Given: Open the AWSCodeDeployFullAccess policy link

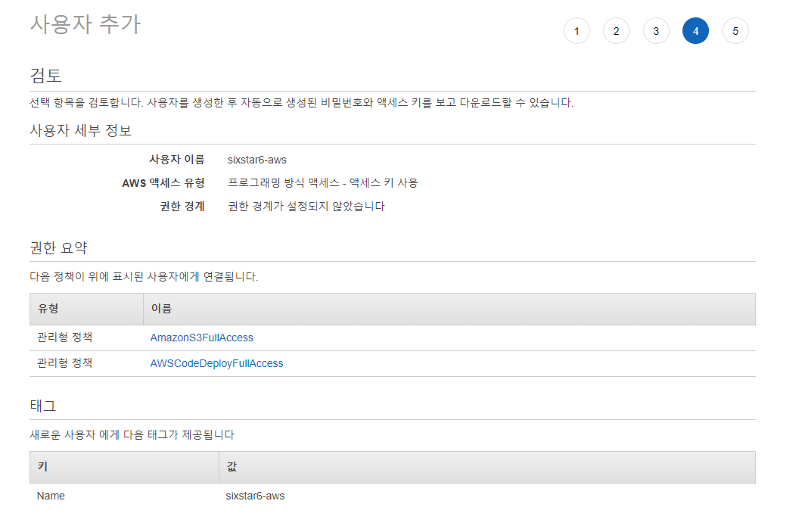Looking at the screenshot, I should click(216, 363).
